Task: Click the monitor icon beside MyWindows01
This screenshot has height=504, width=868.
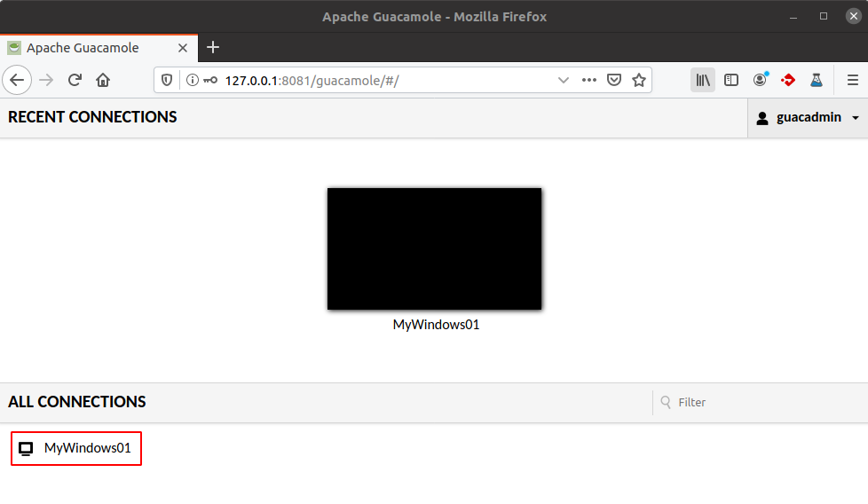Action: [26, 449]
